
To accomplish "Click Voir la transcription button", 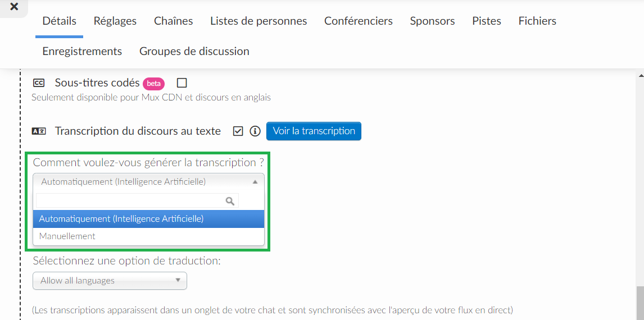I will [x=314, y=131].
